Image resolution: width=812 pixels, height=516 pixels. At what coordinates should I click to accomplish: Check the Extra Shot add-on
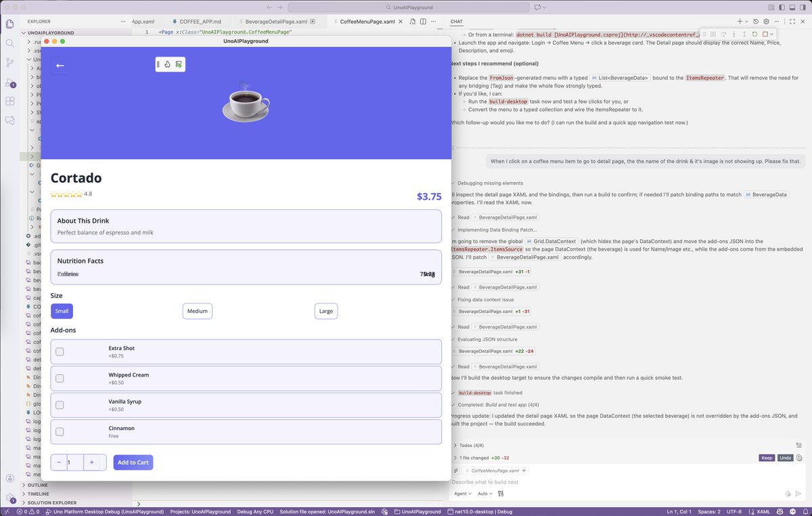[60, 351]
